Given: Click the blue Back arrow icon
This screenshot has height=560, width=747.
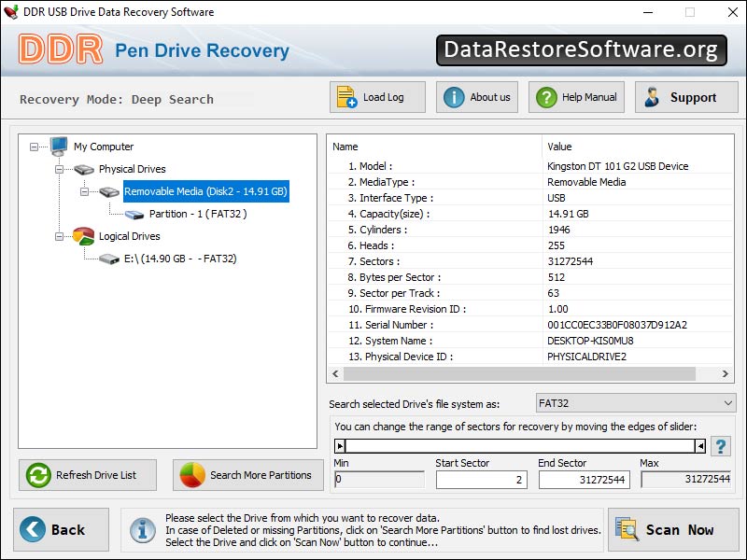Looking at the screenshot, I should point(33,529).
